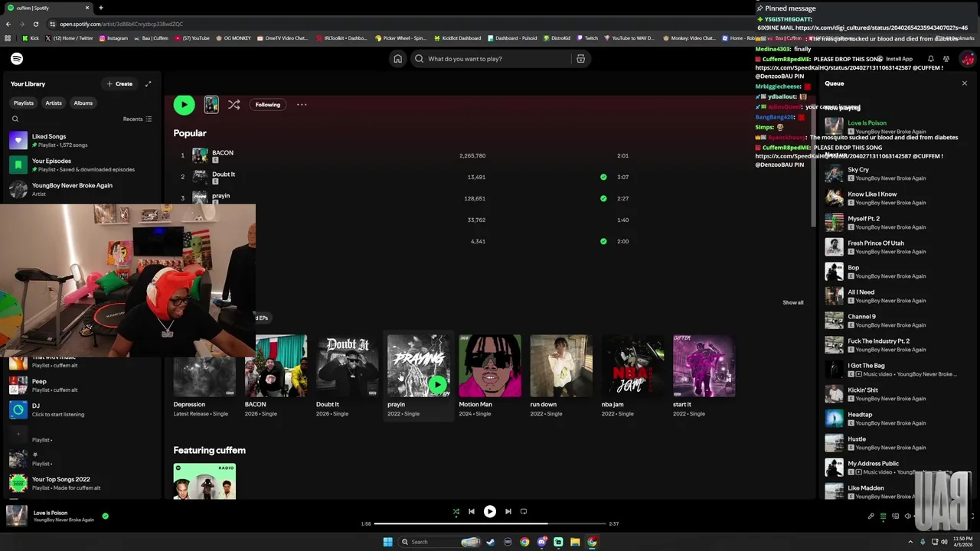The height and width of the screenshot is (551, 980).
Task: Select Headtap in queue
Action: 894,419
